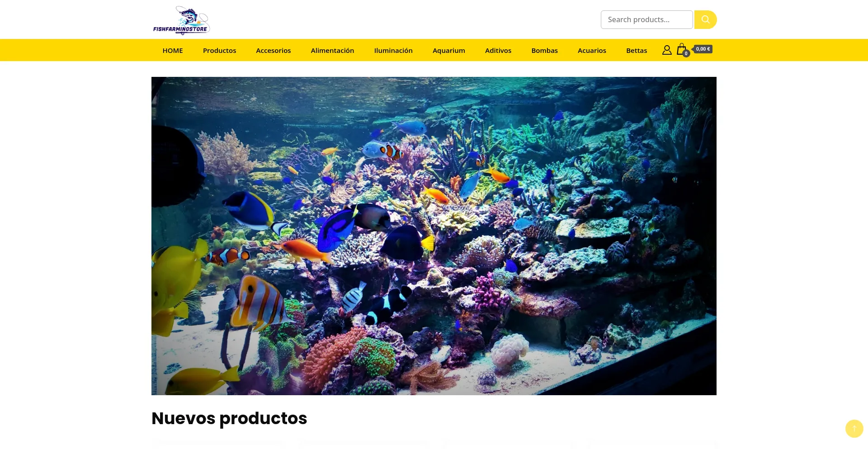Click the FishFarmingStore logo
The height and width of the screenshot is (449, 868).
[181, 20]
